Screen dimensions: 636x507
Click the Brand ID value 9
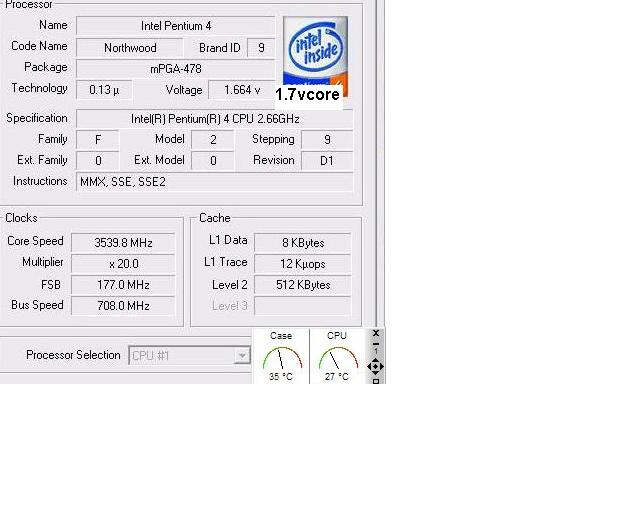tap(261, 48)
